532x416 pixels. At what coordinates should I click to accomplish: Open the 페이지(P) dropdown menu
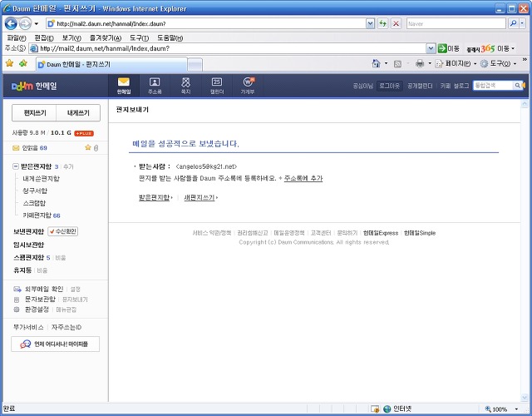pos(456,63)
